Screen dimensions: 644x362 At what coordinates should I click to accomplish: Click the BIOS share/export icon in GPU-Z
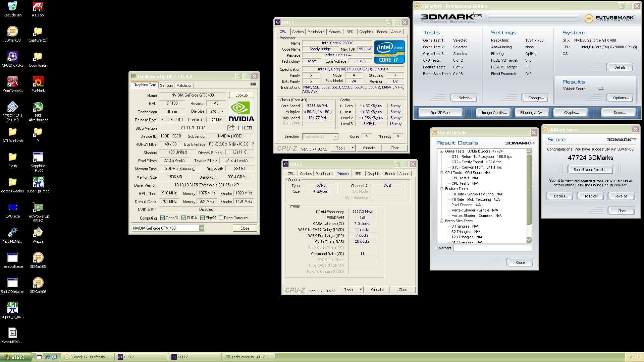(231, 128)
